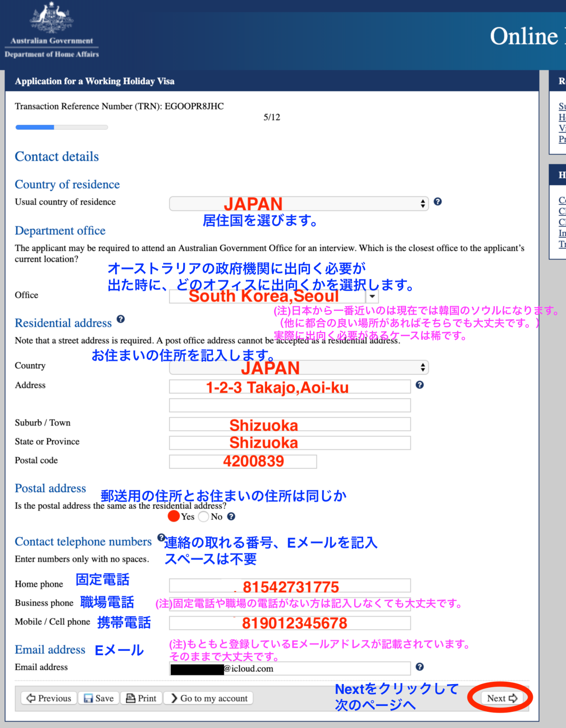This screenshot has height=728, width=566.
Task: Click Go to my account button
Action: coord(208,698)
